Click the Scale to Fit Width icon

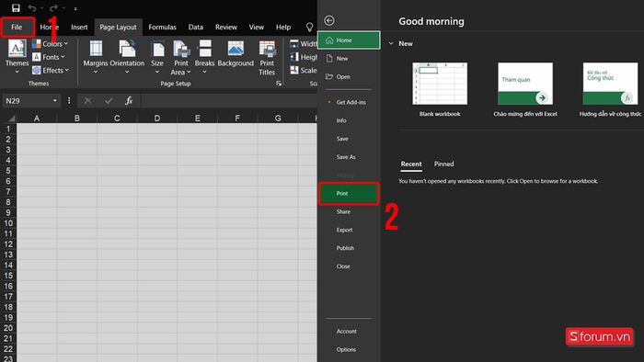(x=294, y=43)
